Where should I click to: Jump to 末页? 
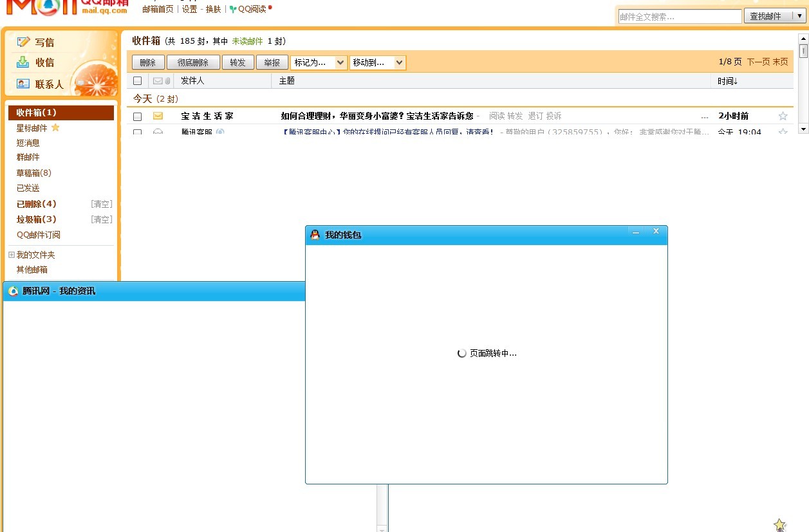click(x=780, y=62)
